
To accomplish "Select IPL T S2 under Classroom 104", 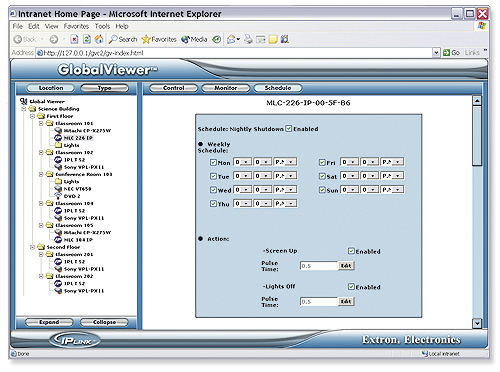I will [x=70, y=211].
